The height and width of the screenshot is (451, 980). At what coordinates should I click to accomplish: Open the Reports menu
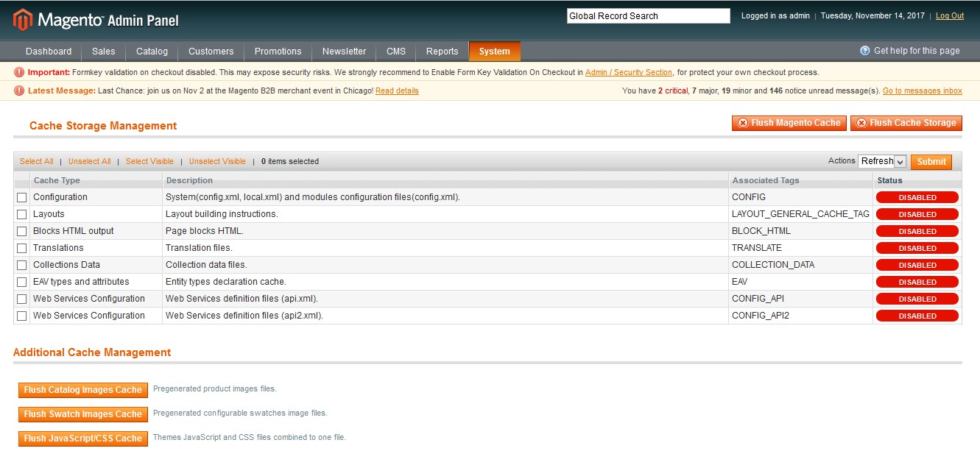(x=442, y=52)
